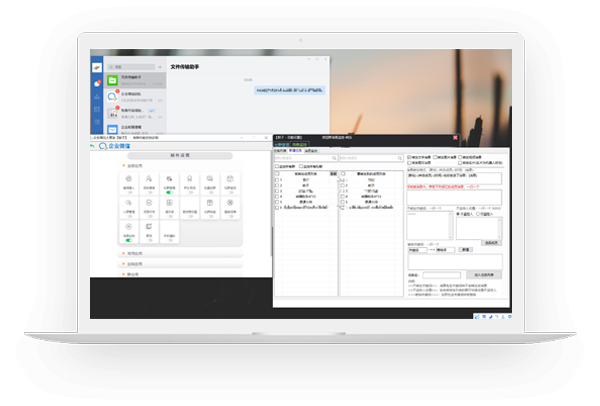Image resolution: width=600 pixels, height=406 pixels.
Task: Open the chat with the WeCom bubble logo avatar
Action: tap(135, 97)
